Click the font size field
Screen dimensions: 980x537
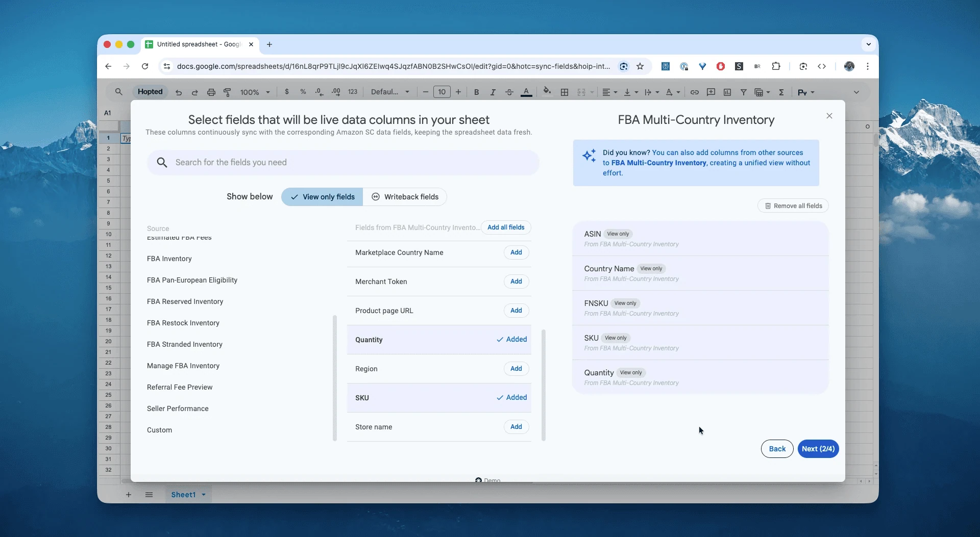point(442,92)
